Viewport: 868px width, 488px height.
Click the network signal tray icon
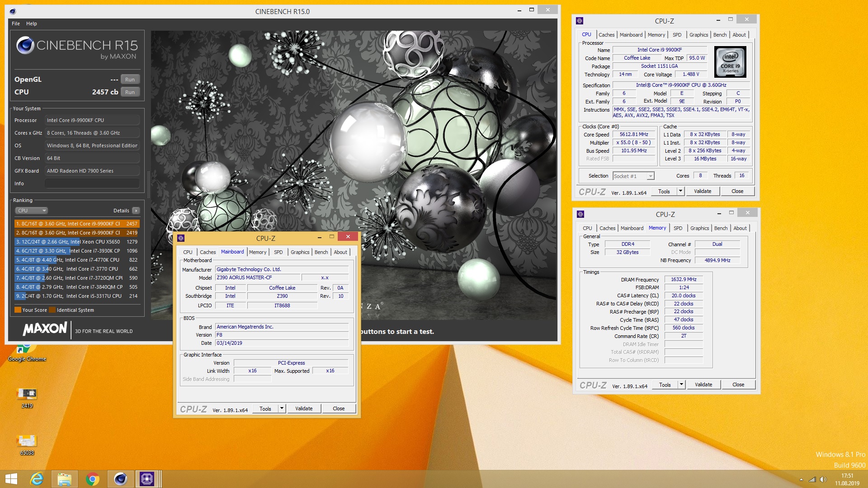click(812, 479)
